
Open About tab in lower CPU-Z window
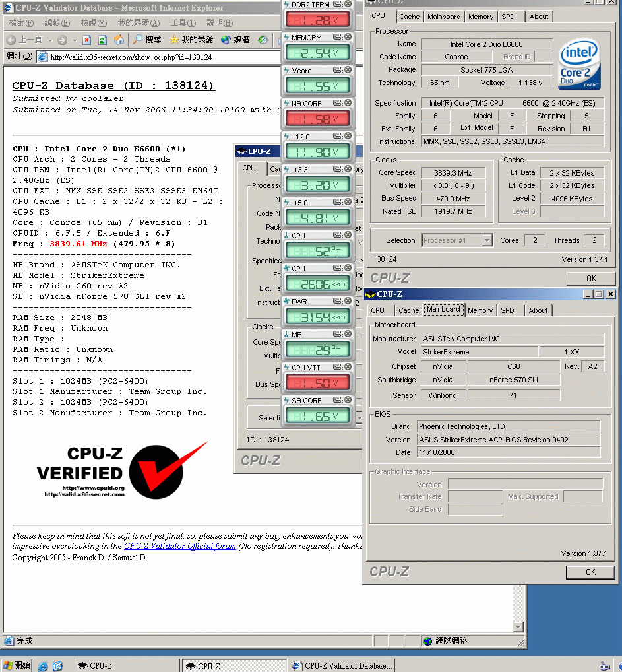click(538, 310)
